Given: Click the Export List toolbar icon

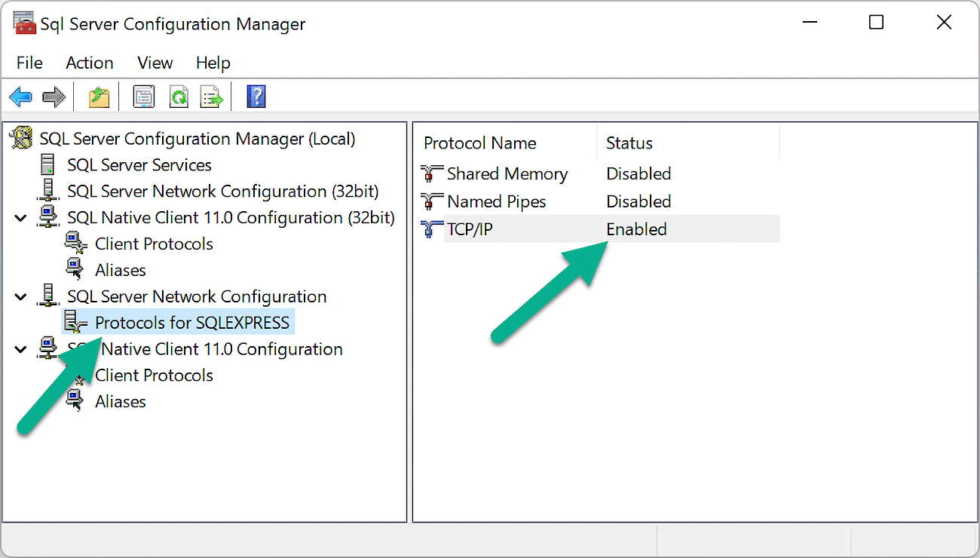Looking at the screenshot, I should click(x=212, y=97).
